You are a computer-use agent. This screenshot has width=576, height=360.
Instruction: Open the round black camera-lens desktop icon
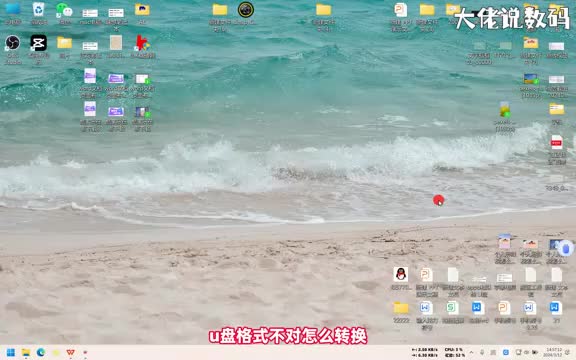[245, 10]
